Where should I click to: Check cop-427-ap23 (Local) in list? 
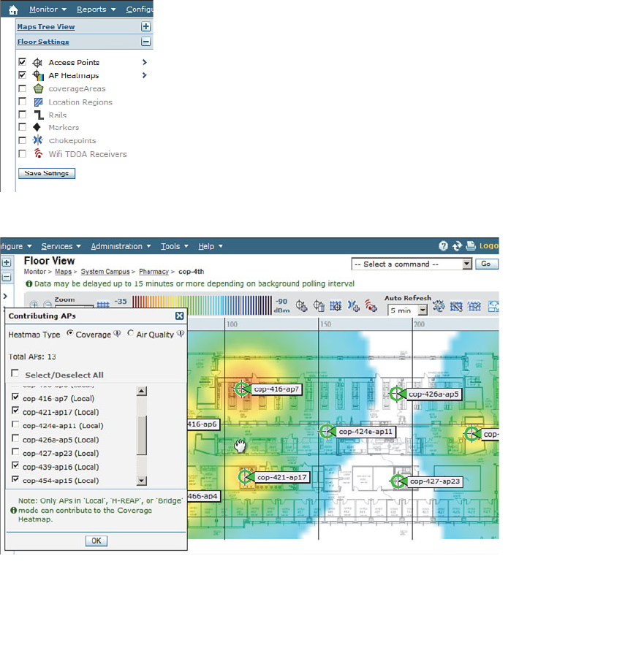[15, 452]
